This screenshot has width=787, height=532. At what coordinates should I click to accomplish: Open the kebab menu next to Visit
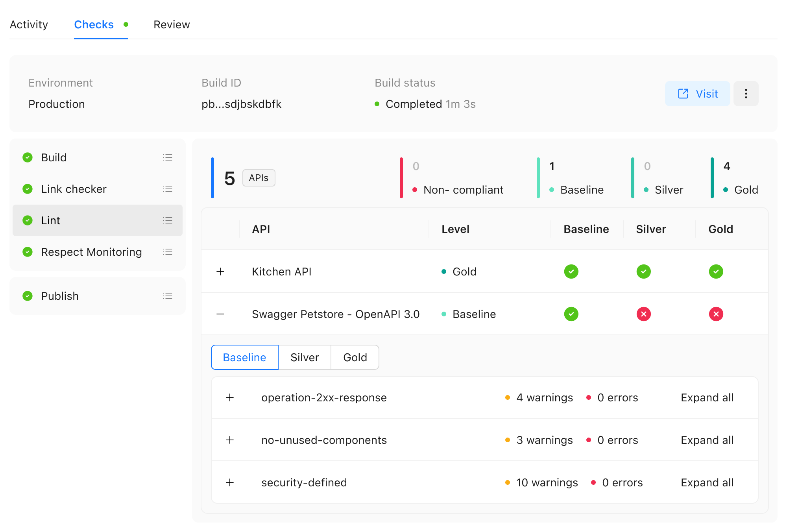click(x=746, y=94)
